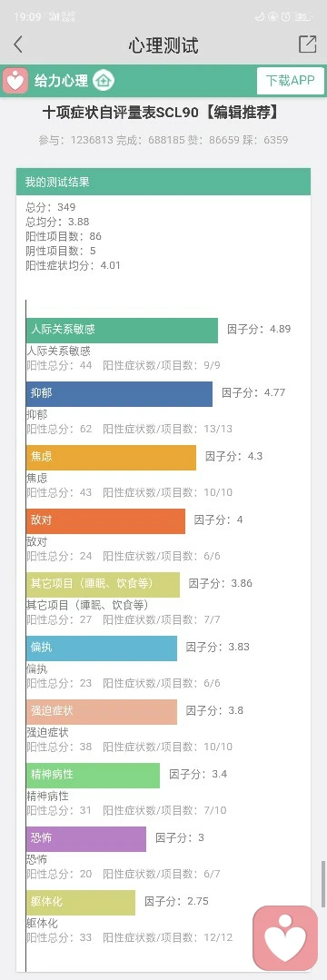
Task: Tap the pink heart logo icon
Action: pos(15,81)
